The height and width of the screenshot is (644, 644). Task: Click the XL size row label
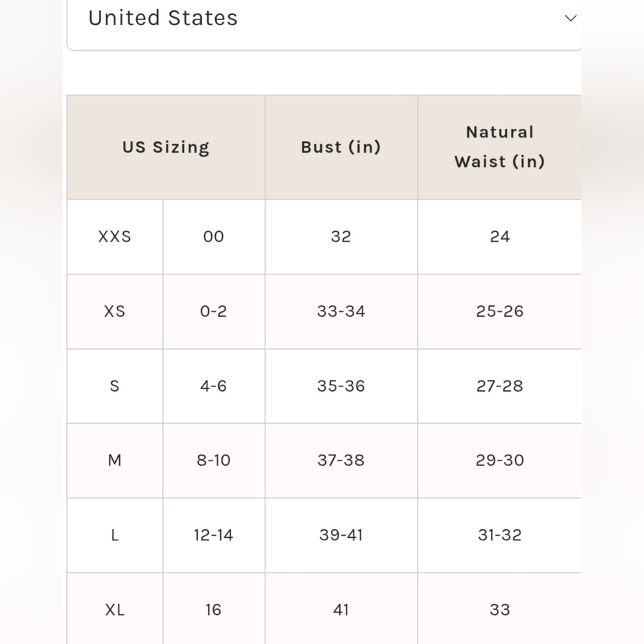pos(115,610)
